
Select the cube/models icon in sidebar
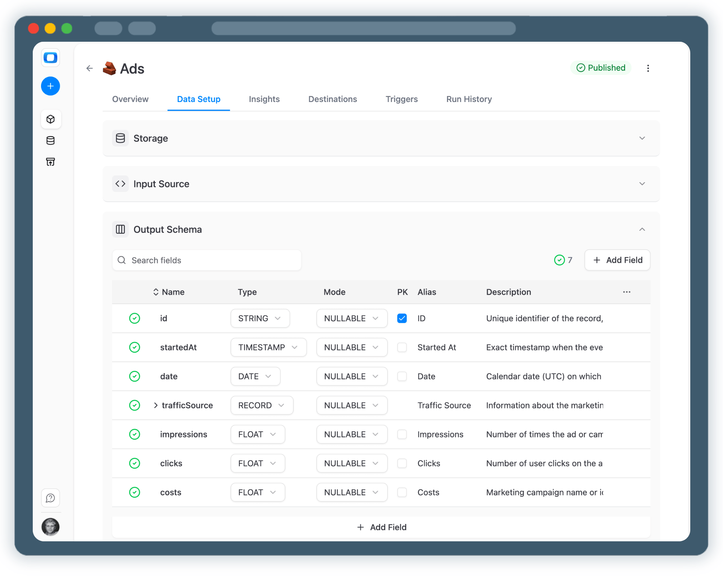(x=50, y=119)
